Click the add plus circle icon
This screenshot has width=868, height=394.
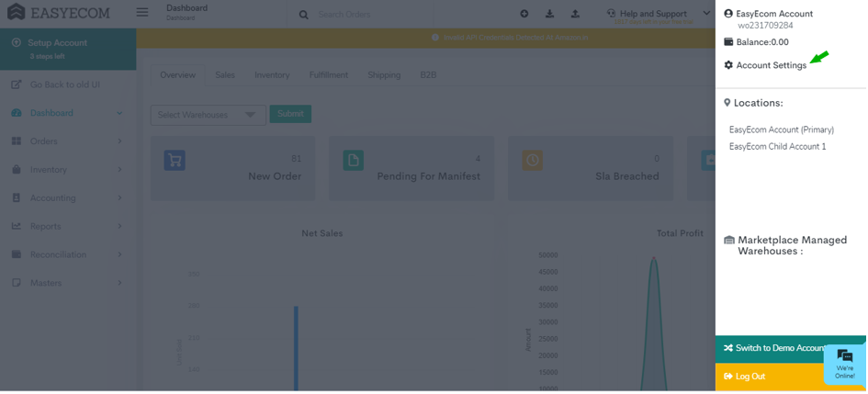(524, 14)
